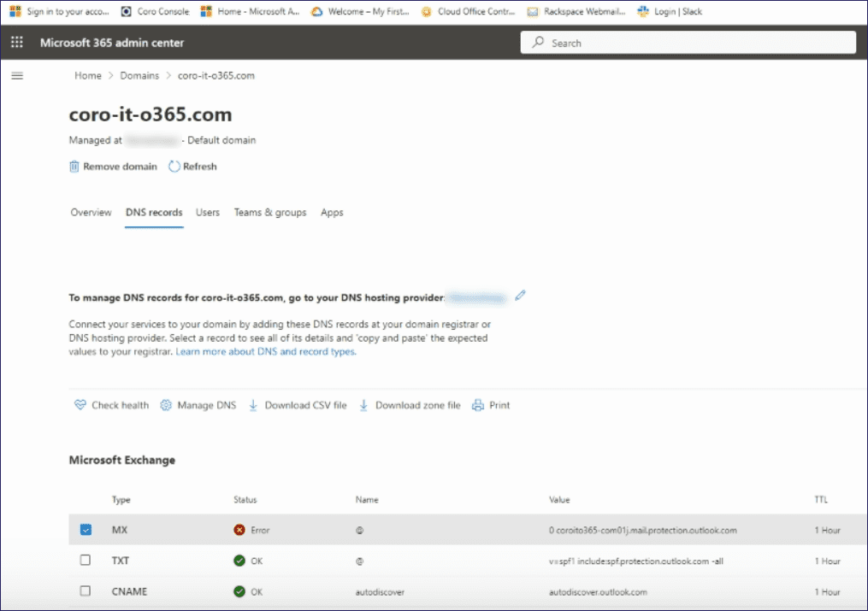Click the Remove domain trash icon
This screenshot has height=611, width=868.
click(74, 167)
